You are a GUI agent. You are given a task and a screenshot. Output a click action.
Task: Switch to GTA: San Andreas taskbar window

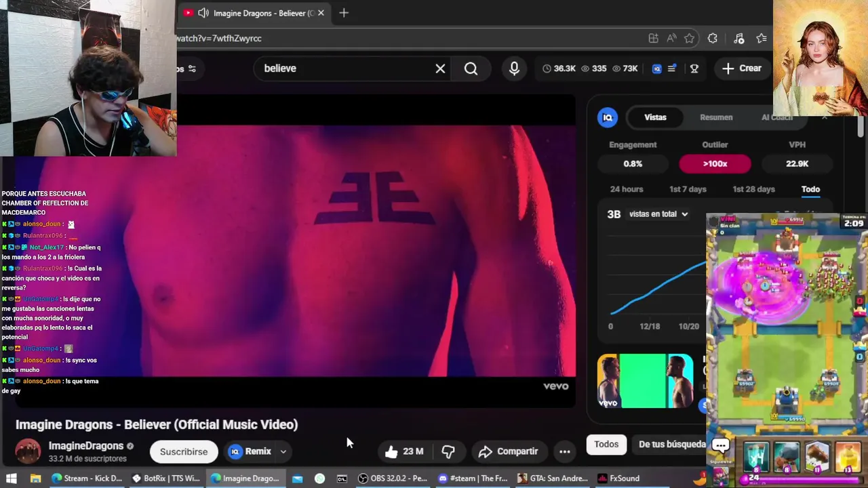pos(553,479)
